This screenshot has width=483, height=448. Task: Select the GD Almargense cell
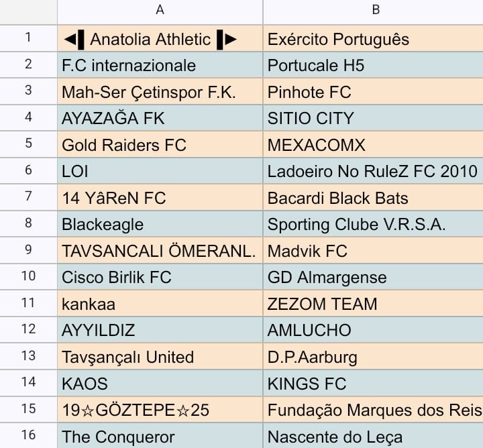(373, 277)
